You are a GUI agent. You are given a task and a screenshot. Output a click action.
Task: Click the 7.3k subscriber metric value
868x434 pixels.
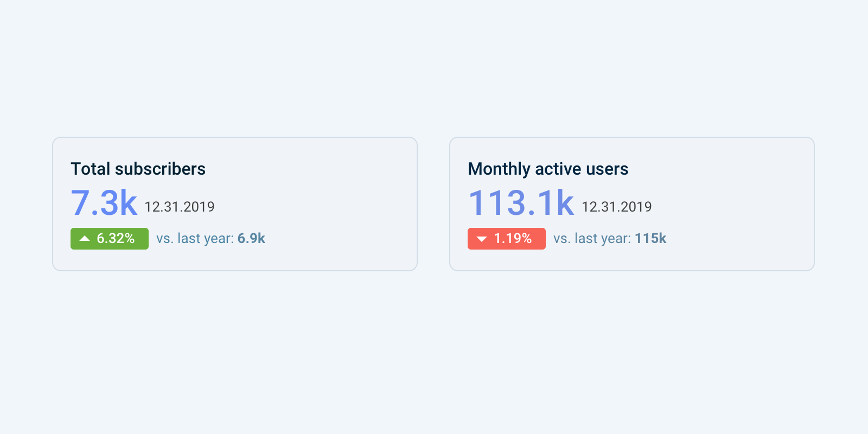[x=104, y=202]
